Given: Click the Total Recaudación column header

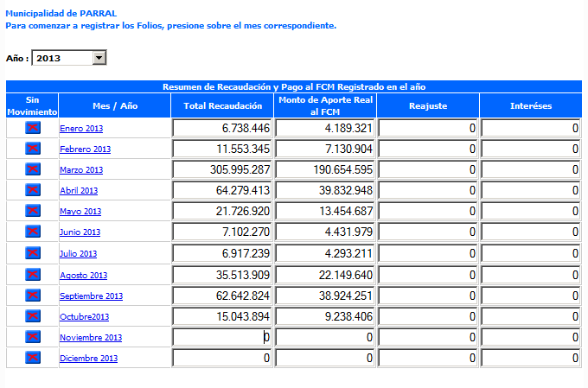Looking at the screenshot, I should 223,105.
